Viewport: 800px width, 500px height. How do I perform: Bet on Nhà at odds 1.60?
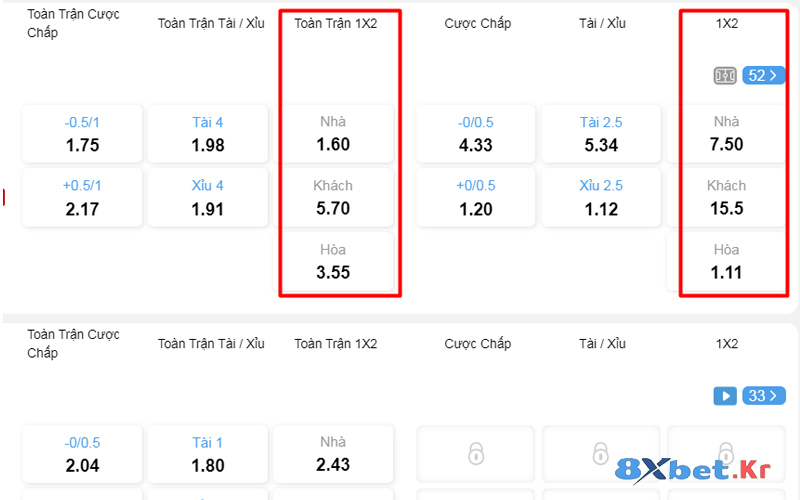pyautogui.click(x=333, y=134)
